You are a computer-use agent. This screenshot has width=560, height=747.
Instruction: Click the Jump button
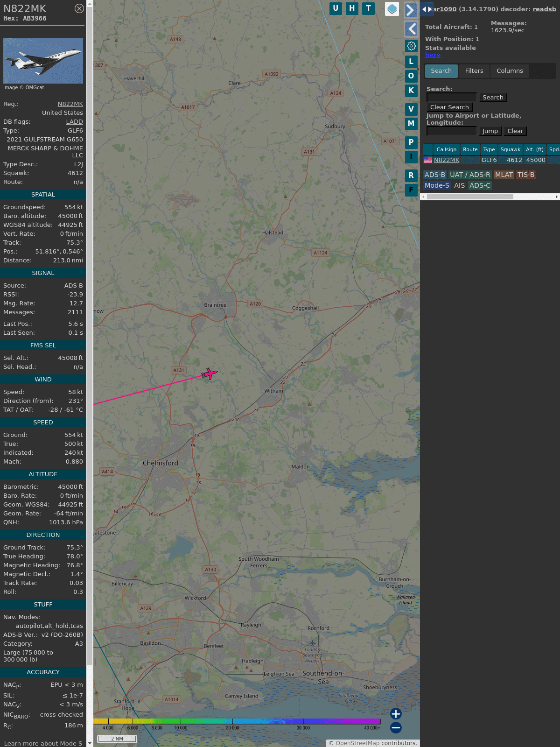pyautogui.click(x=490, y=131)
